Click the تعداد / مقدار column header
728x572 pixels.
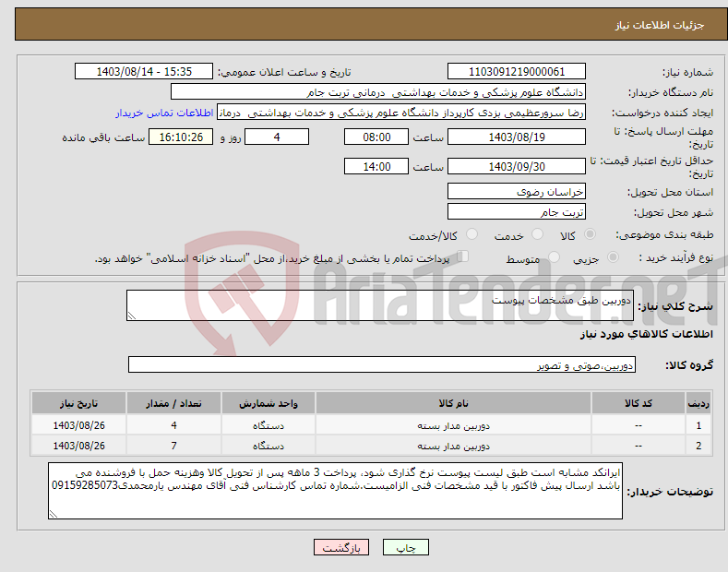[x=173, y=403]
